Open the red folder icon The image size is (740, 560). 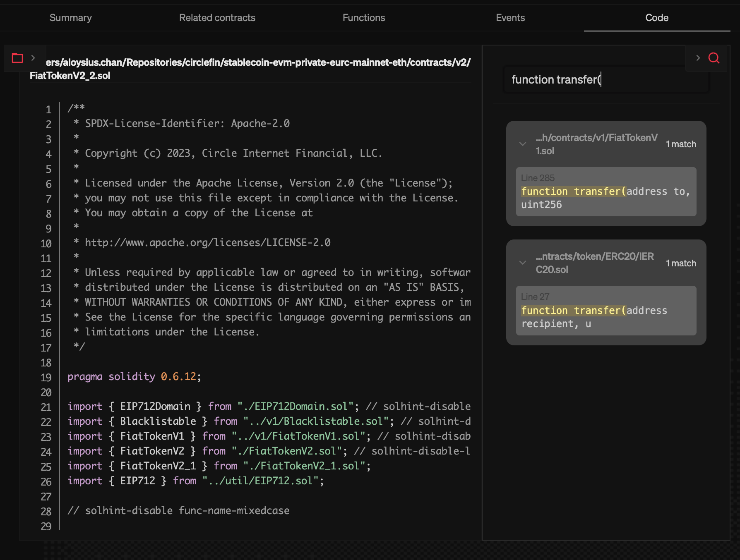[x=17, y=58]
